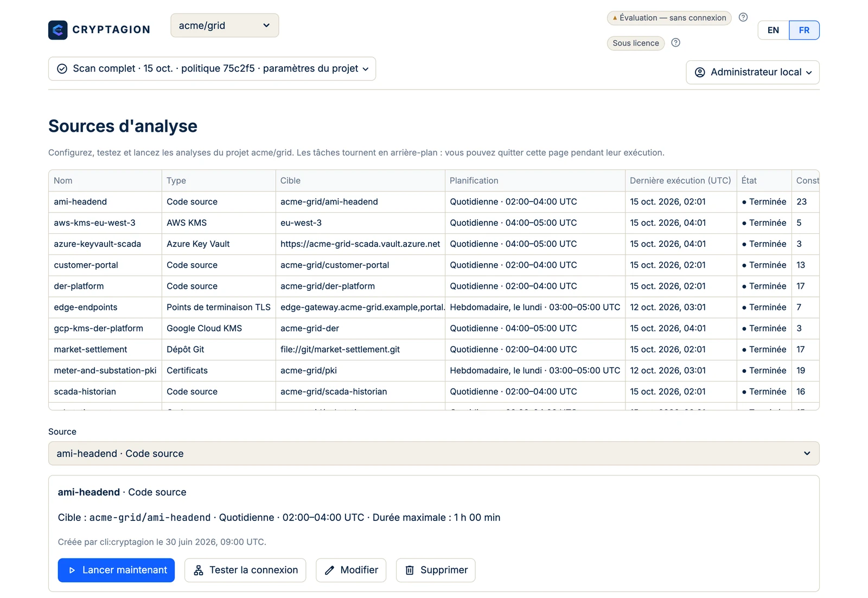This screenshot has width=868, height=598.
Task: Select the market-settlement row
Action: tap(433, 349)
